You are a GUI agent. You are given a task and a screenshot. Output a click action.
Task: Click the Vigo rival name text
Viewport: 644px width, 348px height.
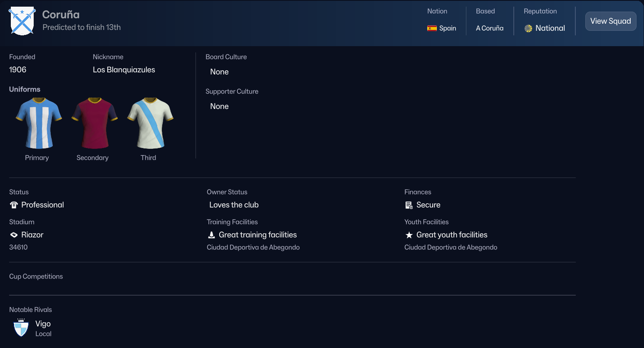coord(43,323)
